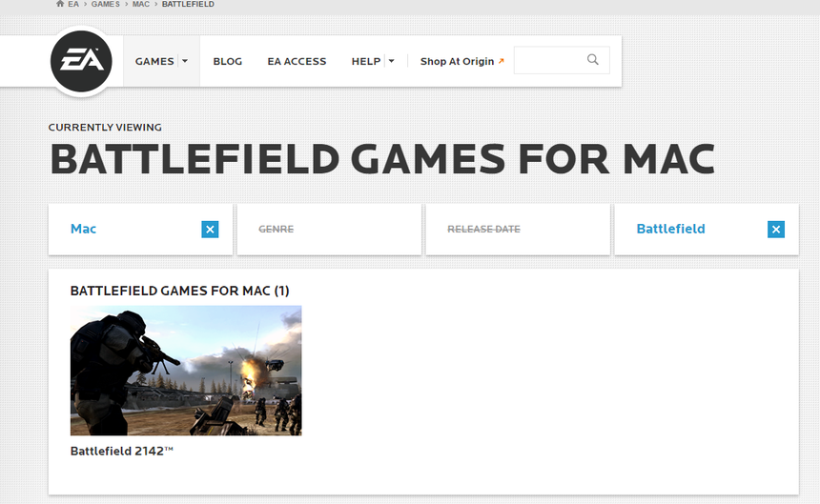Go to the BLOG navigation item
This screenshot has height=504, width=820.
(228, 61)
